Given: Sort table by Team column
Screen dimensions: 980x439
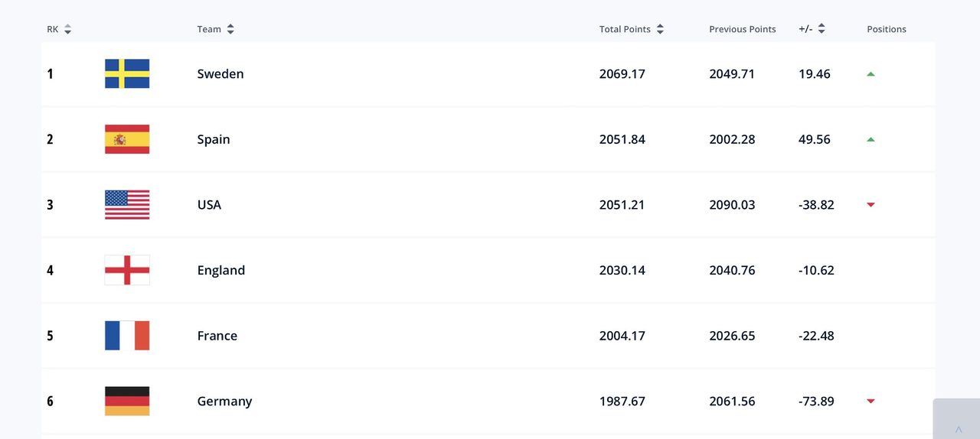Looking at the screenshot, I should click(x=230, y=29).
